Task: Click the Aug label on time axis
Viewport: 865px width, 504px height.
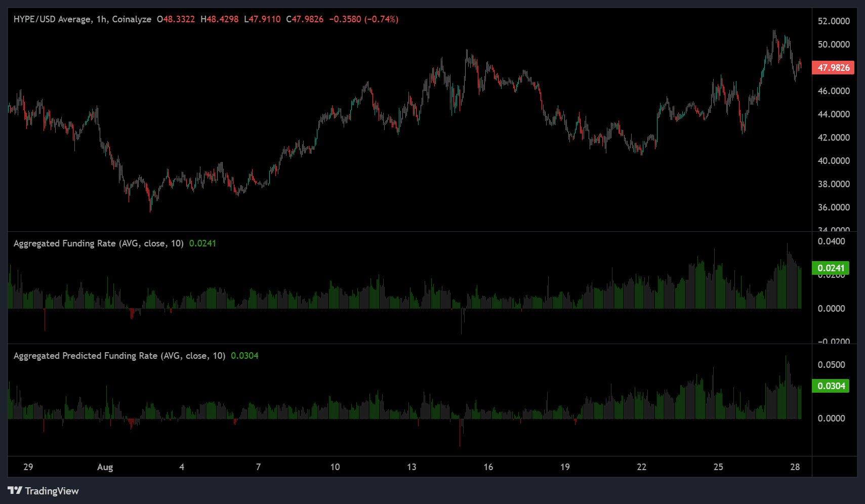Action: click(105, 467)
